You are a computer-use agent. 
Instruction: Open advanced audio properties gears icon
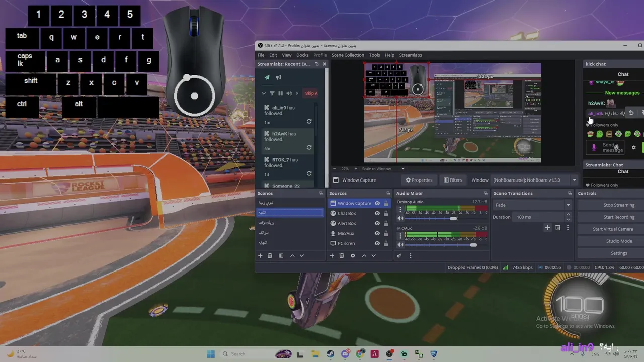399,256
